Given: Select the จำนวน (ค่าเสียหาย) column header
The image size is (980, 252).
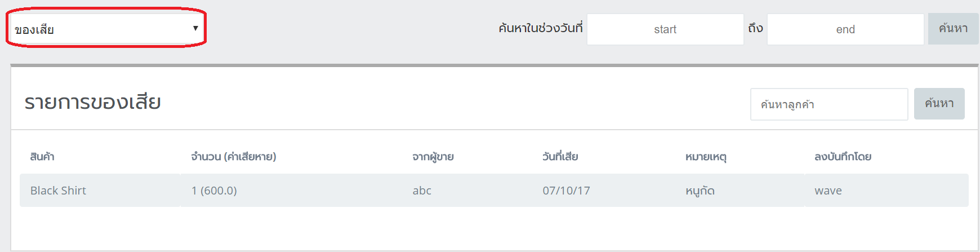Looking at the screenshot, I should click(x=234, y=157).
